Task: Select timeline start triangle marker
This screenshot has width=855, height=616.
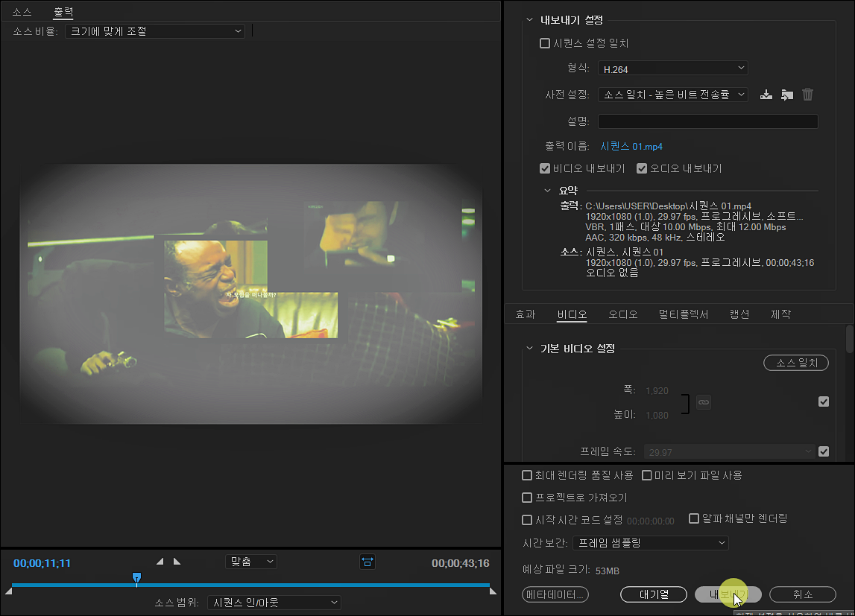Action: click(8, 591)
